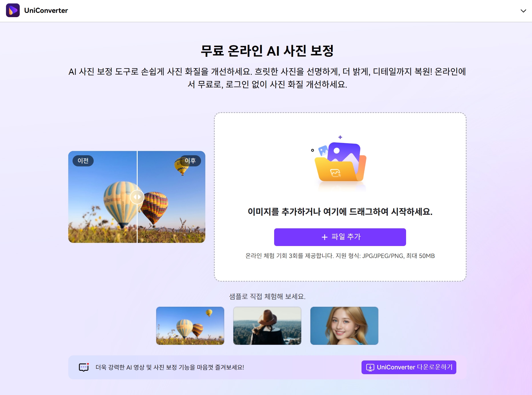
Task: Click the drag-and-drop prompt text in upload area
Action: pyautogui.click(x=340, y=212)
